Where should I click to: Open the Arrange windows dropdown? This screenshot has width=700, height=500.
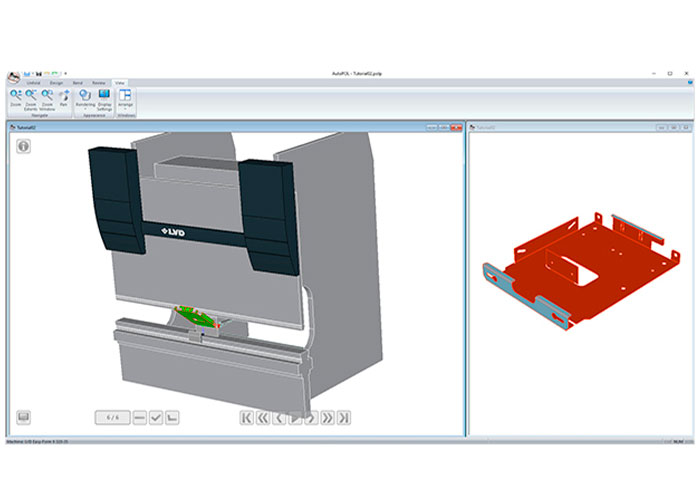(126, 99)
